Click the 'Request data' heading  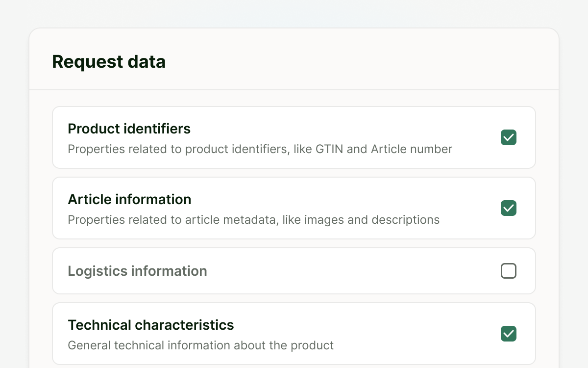coord(109,62)
